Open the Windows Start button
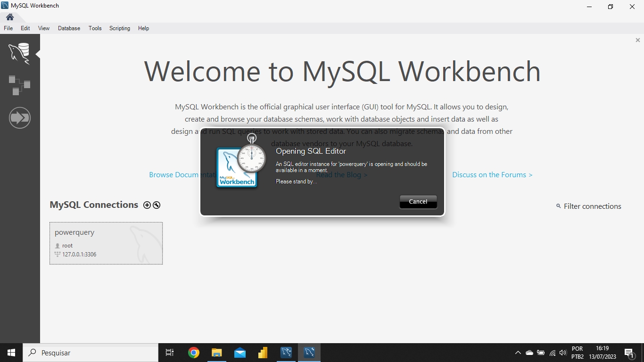644x362 pixels. point(11,353)
